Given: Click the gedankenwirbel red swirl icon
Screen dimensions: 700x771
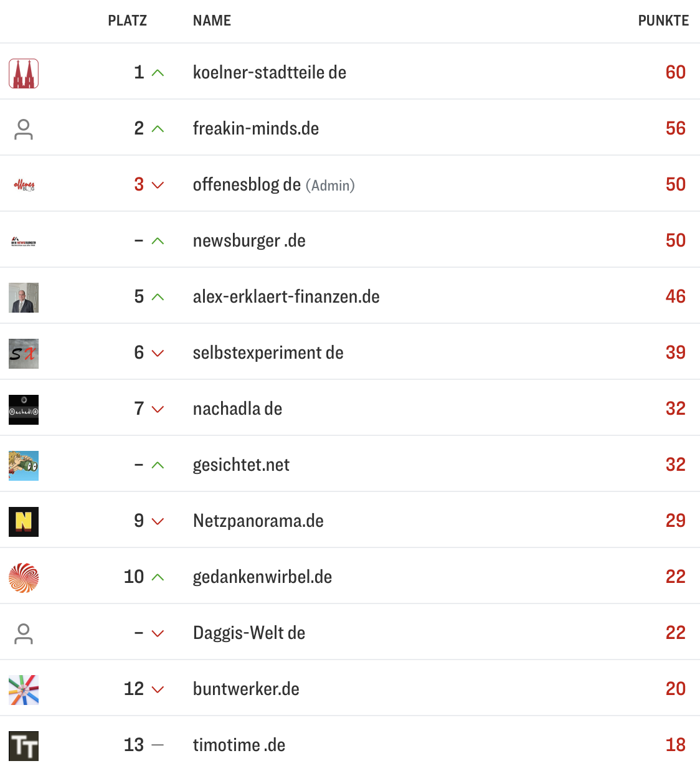Looking at the screenshot, I should [24, 578].
